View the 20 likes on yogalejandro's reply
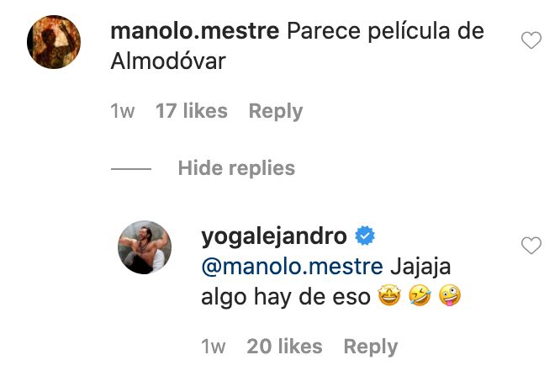This screenshot has width=560, height=392. pyautogui.click(x=284, y=347)
